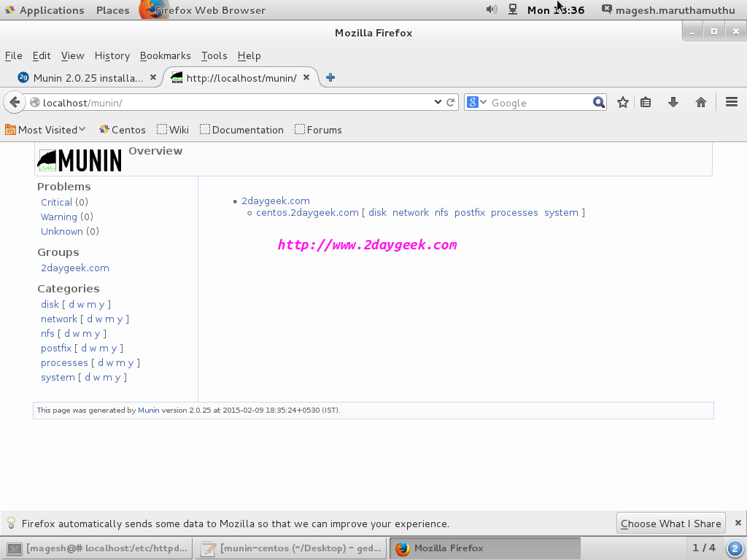Open the View menu
Image resolution: width=747 pixels, height=560 pixels.
72,55
